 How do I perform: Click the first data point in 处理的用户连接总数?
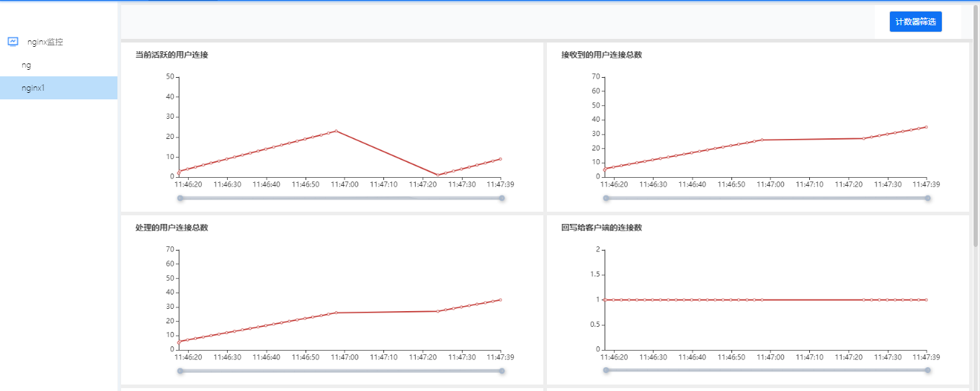[x=179, y=341]
